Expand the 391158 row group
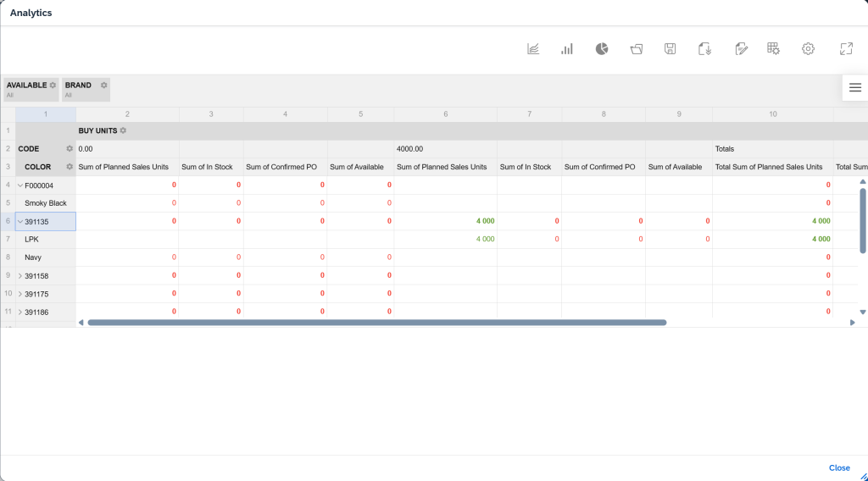Screen dimensions: 868x481 [20, 276]
